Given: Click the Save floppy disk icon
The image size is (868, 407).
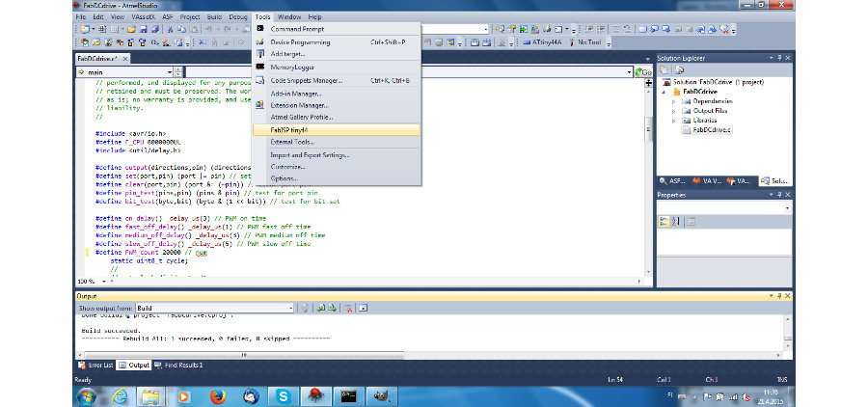Looking at the screenshot, I should coord(144,29).
